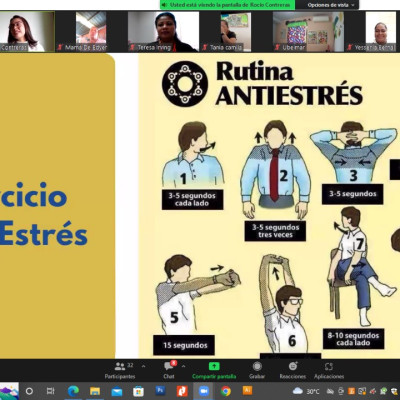Viewport: 400px width, 400px height.
Task: Open the Aplicaciones panel
Action: [329, 370]
